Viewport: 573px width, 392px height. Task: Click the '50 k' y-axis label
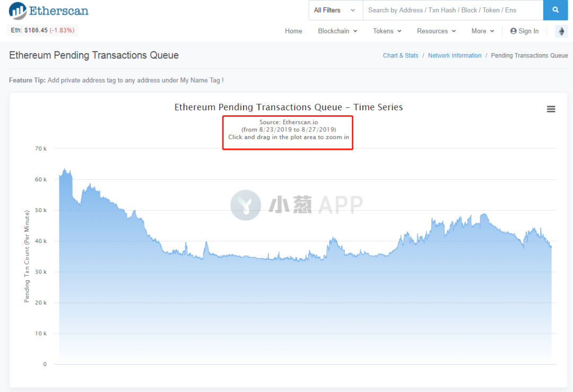coord(41,210)
